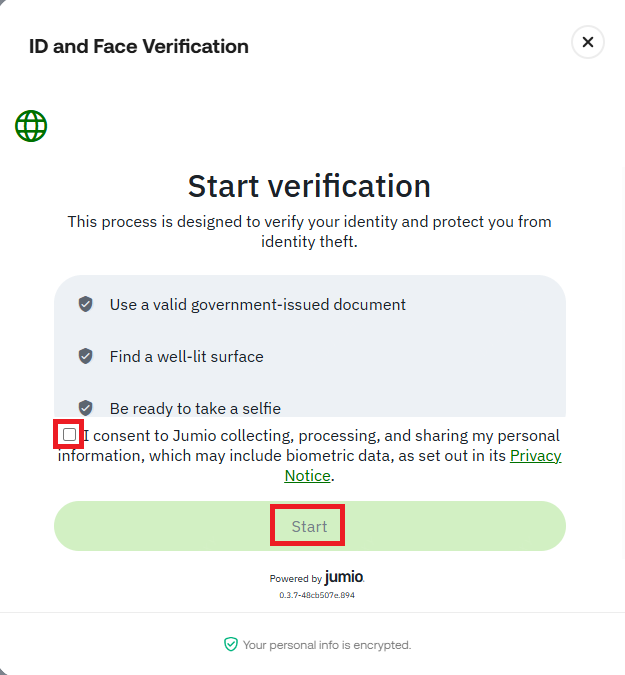This screenshot has height=675, width=625.
Task: Select the "Be ready to take a selfie" item
Action: pyautogui.click(x=195, y=408)
